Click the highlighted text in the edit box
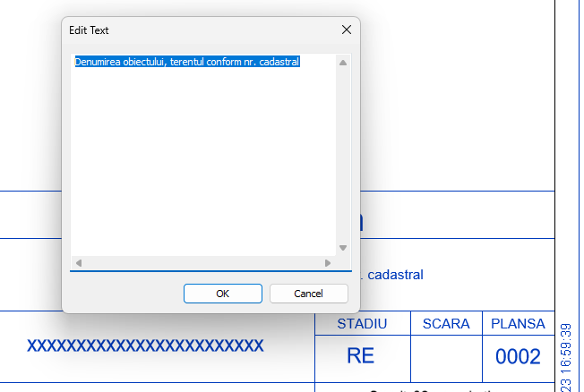This screenshot has width=584, height=392. coord(187,62)
